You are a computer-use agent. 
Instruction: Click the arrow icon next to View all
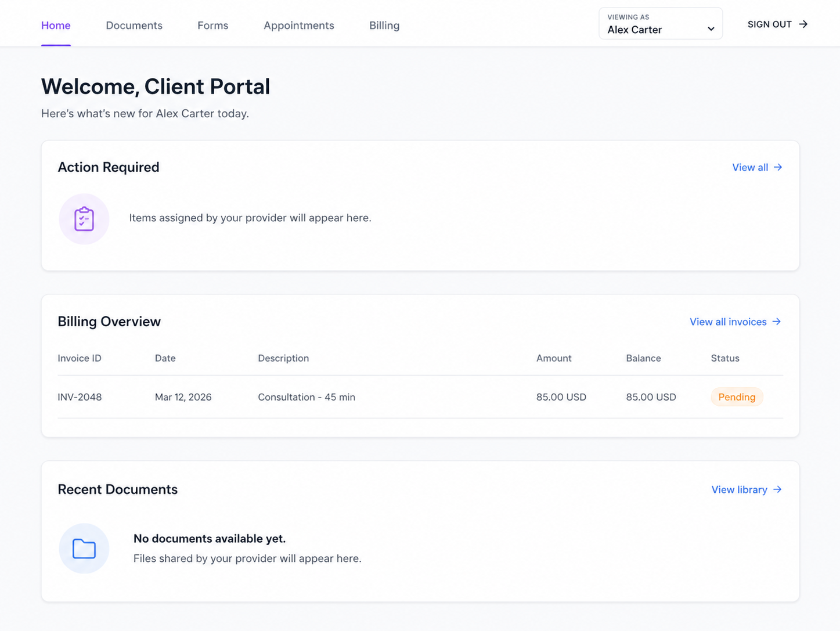pyautogui.click(x=778, y=167)
